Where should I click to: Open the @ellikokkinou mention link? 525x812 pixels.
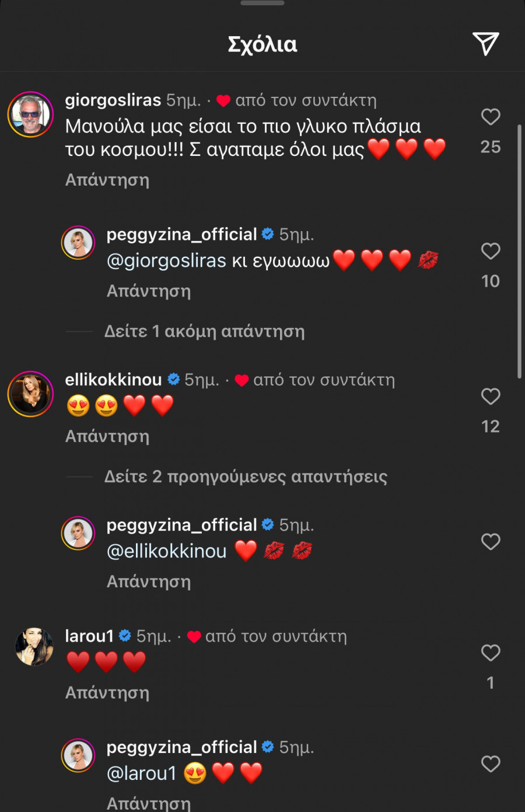(x=167, y=551)
